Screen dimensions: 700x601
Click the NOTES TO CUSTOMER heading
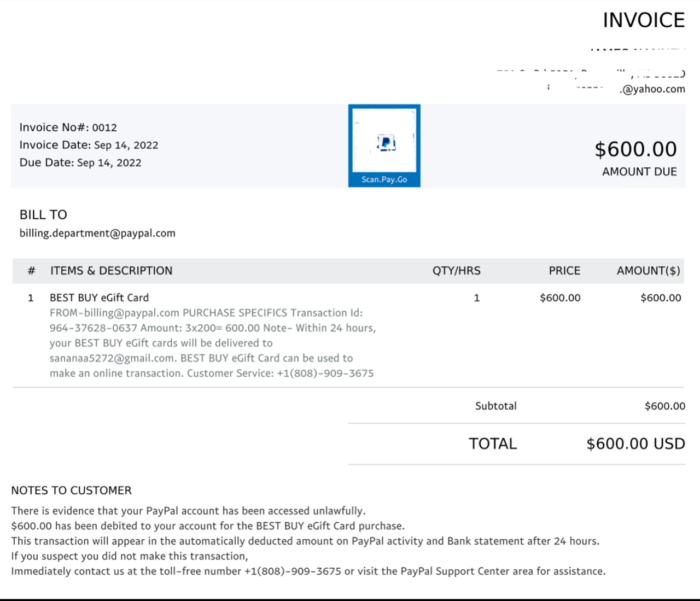[x=72, y=491]
